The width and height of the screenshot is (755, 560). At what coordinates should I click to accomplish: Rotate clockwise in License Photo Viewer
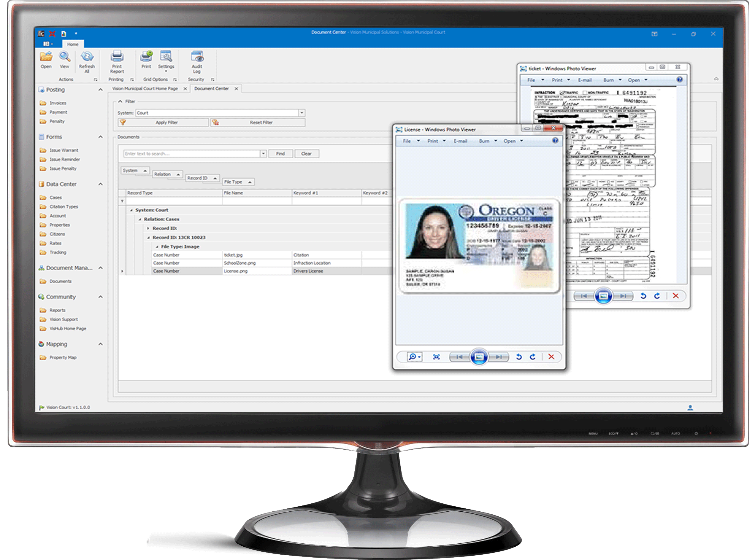532,357
